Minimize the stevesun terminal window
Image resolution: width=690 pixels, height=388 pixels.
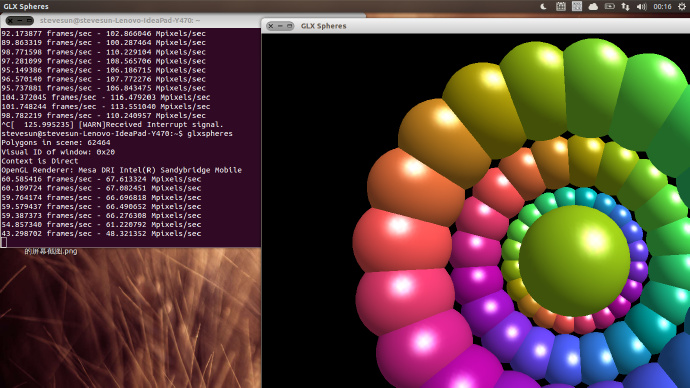click(x=19, y=21)
